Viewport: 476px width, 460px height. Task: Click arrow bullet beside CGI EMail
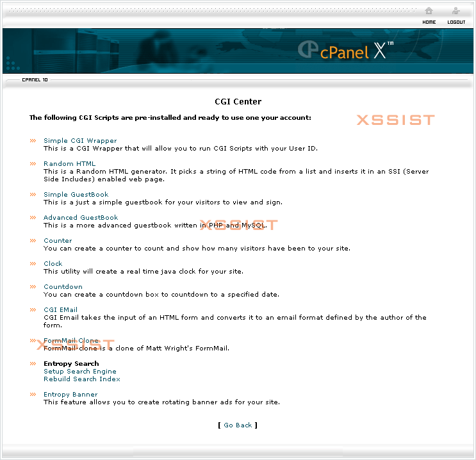(x=33, y=309)
